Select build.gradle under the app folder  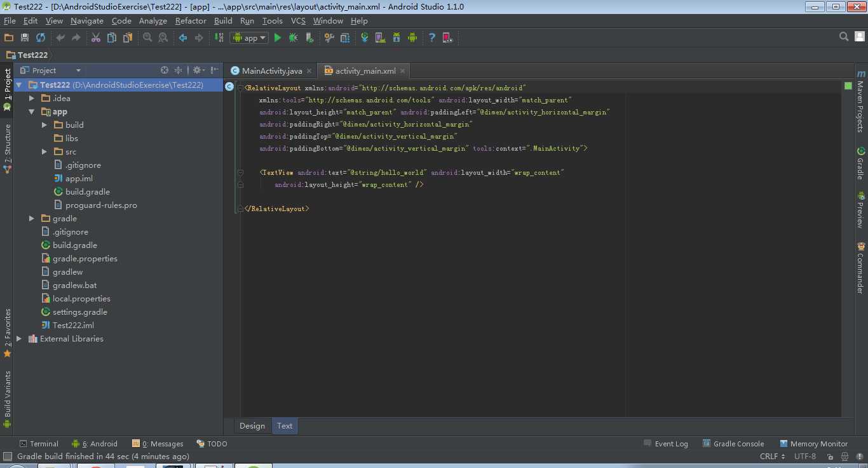[82, 191]
